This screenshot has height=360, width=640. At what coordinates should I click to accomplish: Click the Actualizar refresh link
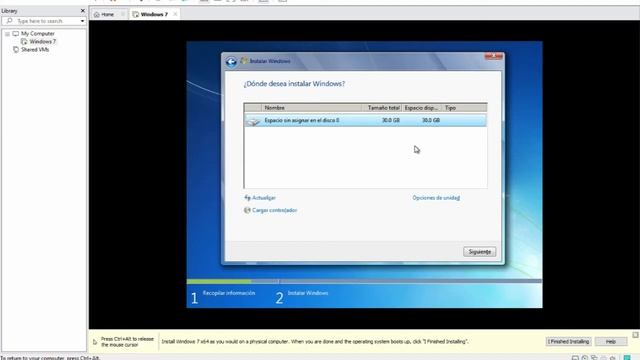[264, 198]
